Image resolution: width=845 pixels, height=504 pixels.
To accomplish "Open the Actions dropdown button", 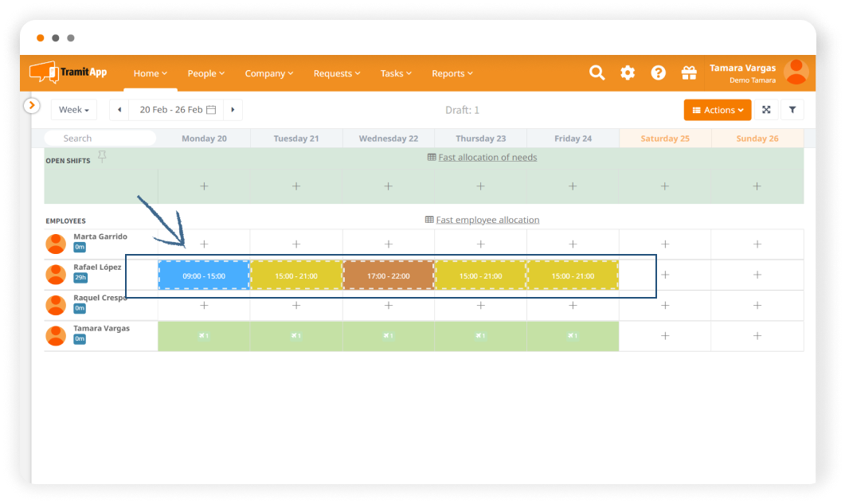I will [717, 110].
